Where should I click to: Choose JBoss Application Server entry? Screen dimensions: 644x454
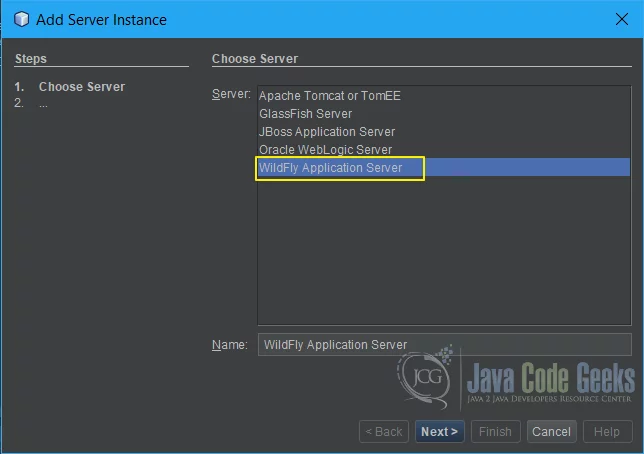(x=444, y=132)
